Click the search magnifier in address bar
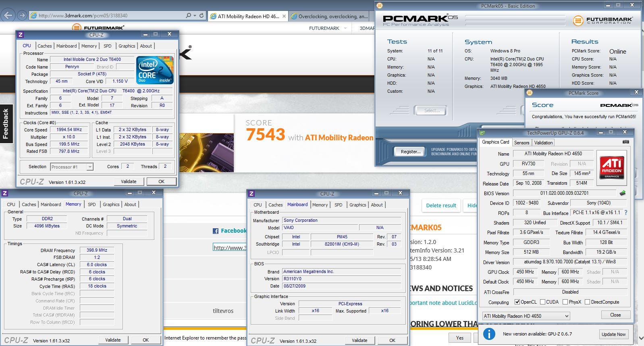644x346 pixels. pos(188,15)
